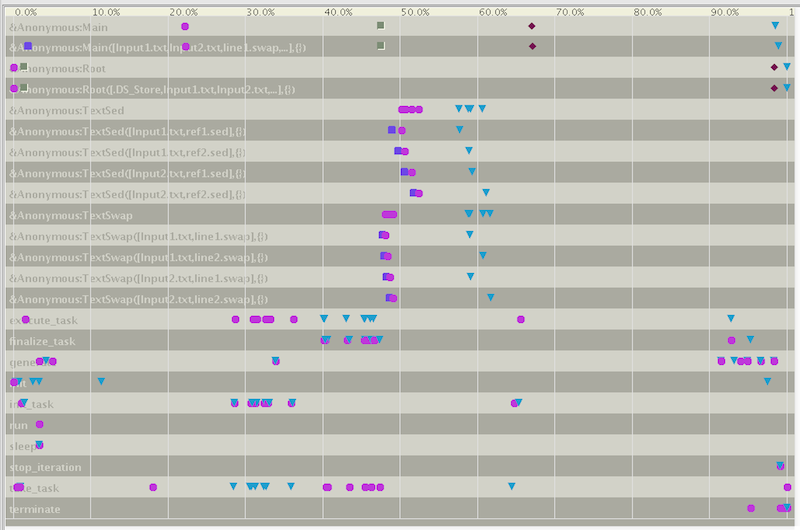Click the stop_iteration row label
This screenshot has width=800, height=530.
click(x=45, y=467)
